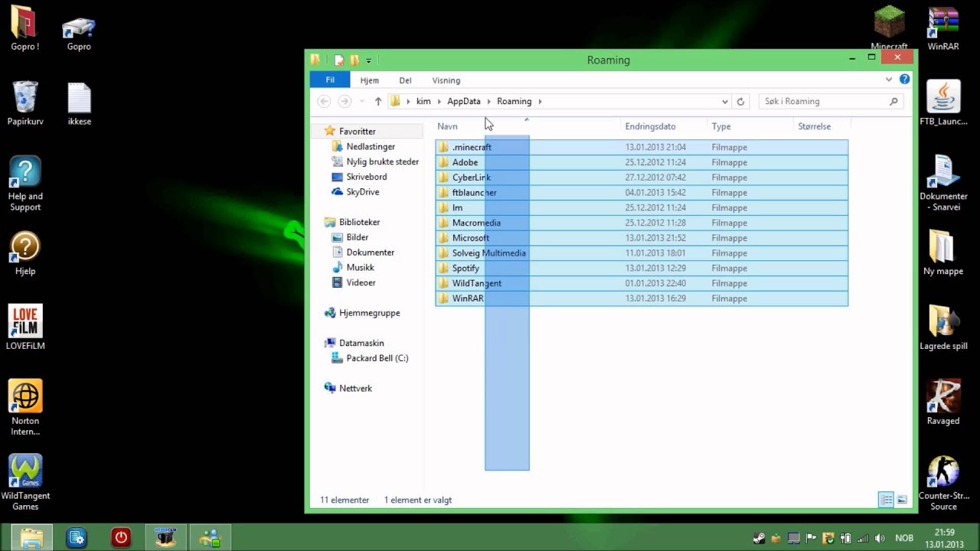The width and height of the screenshot is (980, 551).
Task: Click Roaming in the address path
Action: coord(514,101)
